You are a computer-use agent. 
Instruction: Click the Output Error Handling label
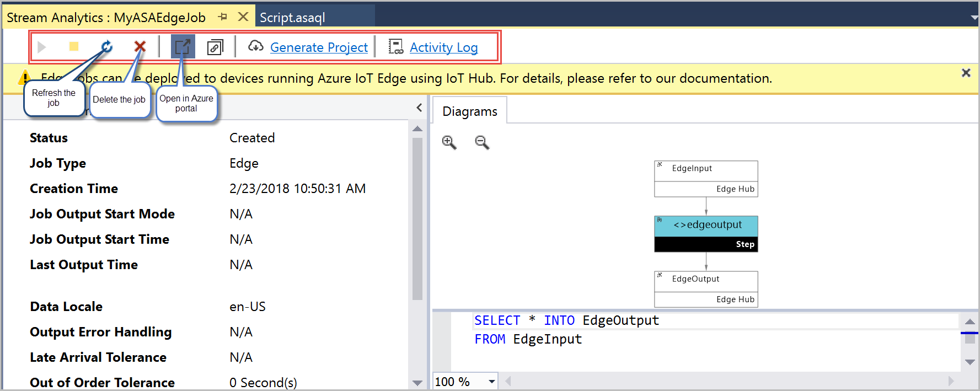(x=101, y=332)
